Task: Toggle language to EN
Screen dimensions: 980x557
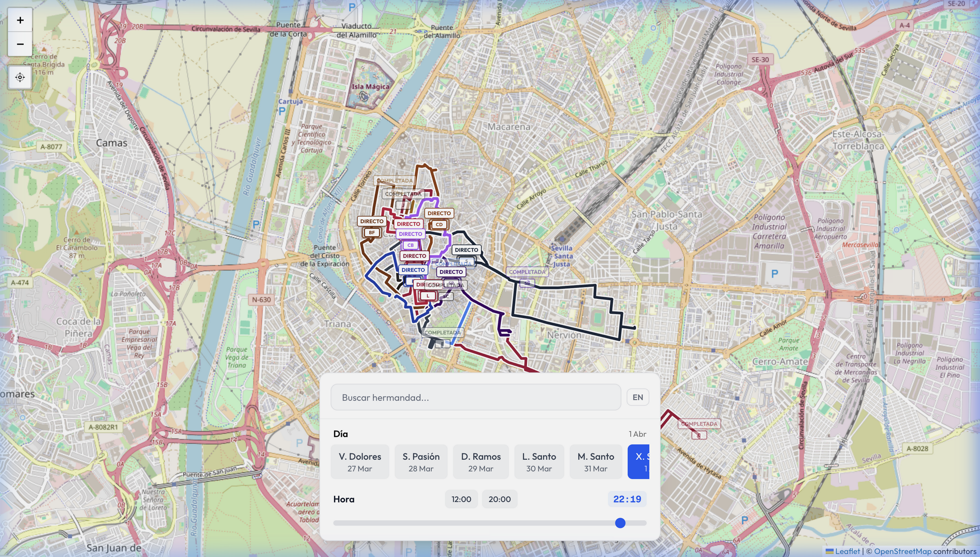Action: [637, 397]
